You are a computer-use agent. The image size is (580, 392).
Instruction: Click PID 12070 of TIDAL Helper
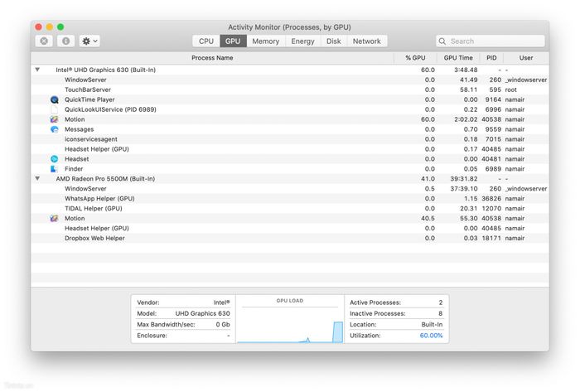[x=491, y=209]
